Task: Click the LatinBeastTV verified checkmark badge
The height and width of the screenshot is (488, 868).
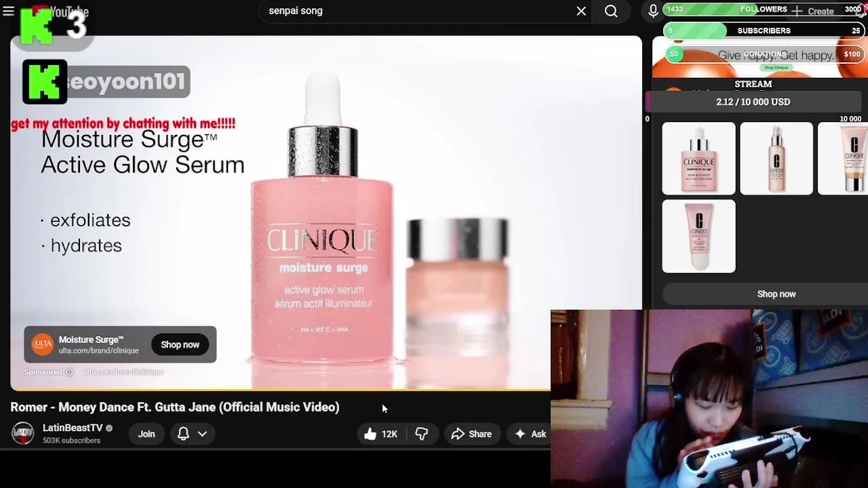Action: pos(109,428)
